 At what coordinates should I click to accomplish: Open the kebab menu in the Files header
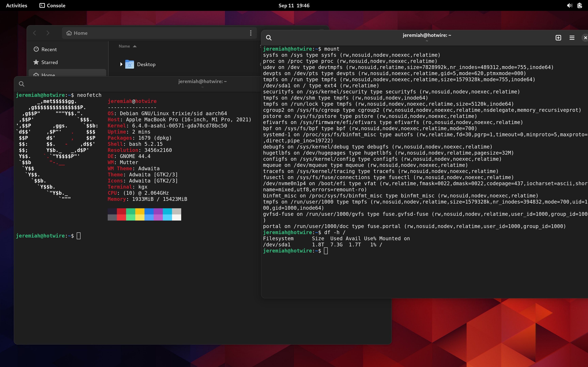[251, 33]
